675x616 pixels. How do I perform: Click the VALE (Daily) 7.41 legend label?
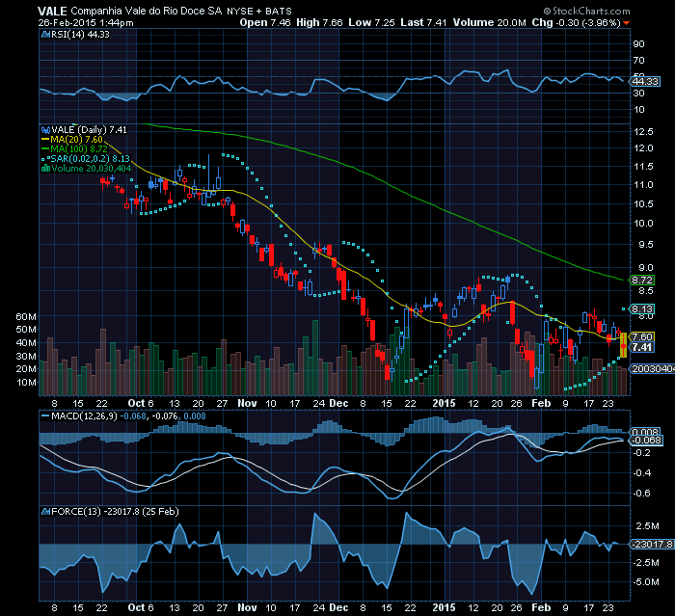89,129
